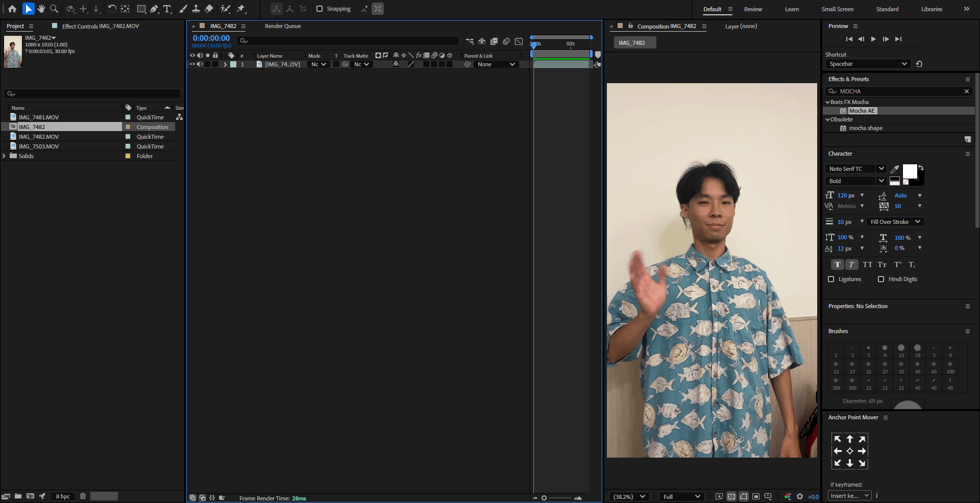Image resolution: width=980 pixels, height=503 pixels.
Task: Enable the Ligatures checkbox
Action: coord(831,279)
